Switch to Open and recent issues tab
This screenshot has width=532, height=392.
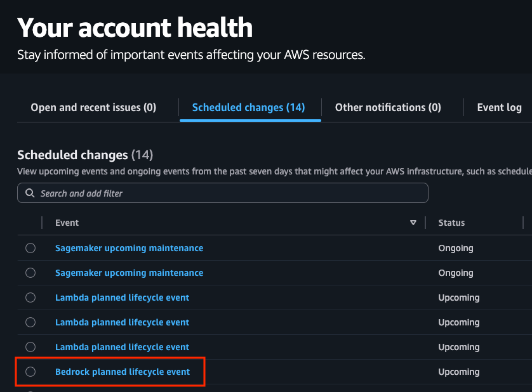tap(93, 108)
